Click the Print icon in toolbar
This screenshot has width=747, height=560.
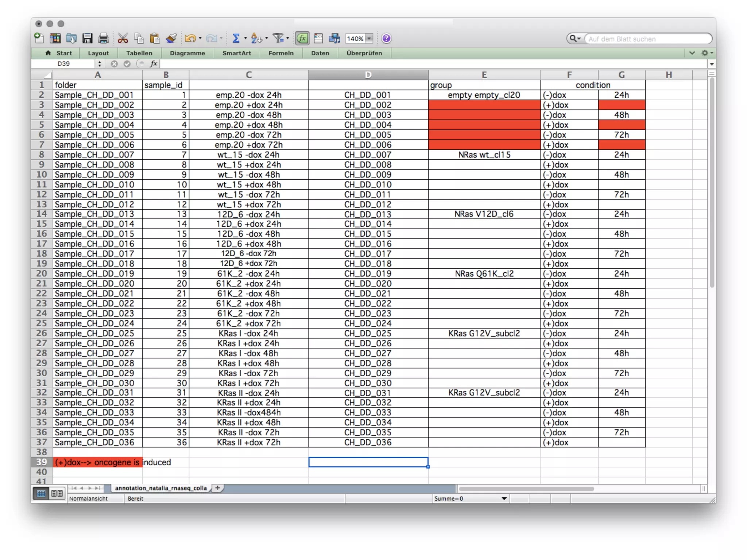tap(104, 38)
